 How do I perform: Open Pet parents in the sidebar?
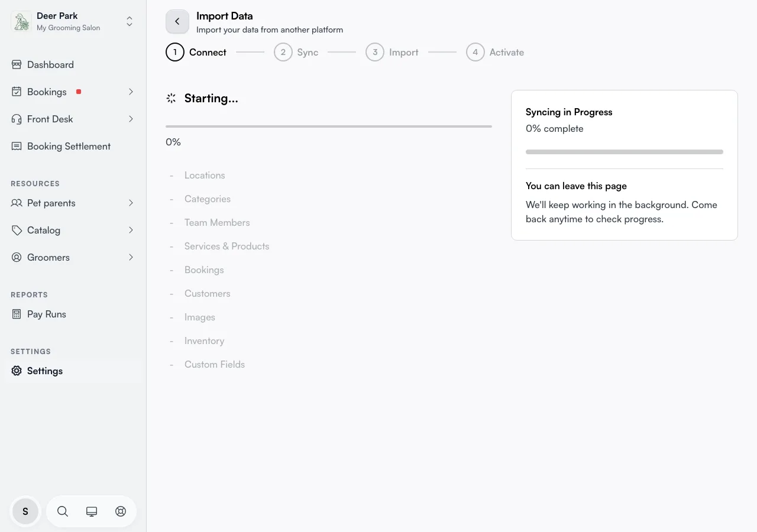point(73,203)
